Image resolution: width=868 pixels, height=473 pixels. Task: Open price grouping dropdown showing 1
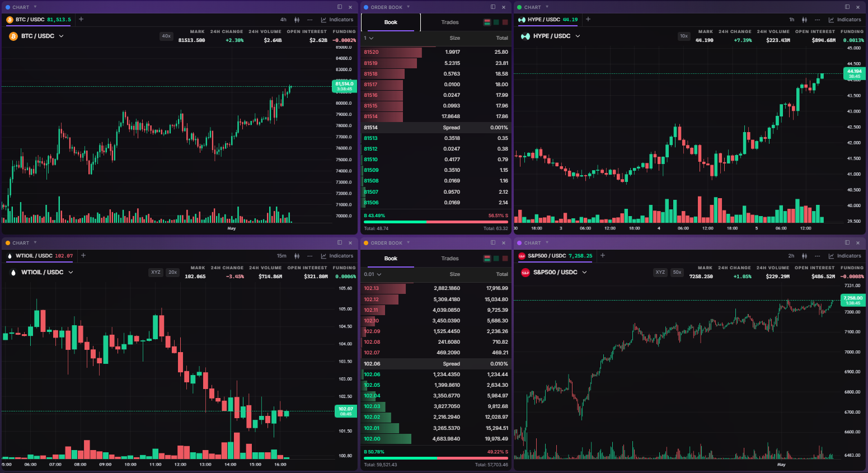(x=369, y=38)
